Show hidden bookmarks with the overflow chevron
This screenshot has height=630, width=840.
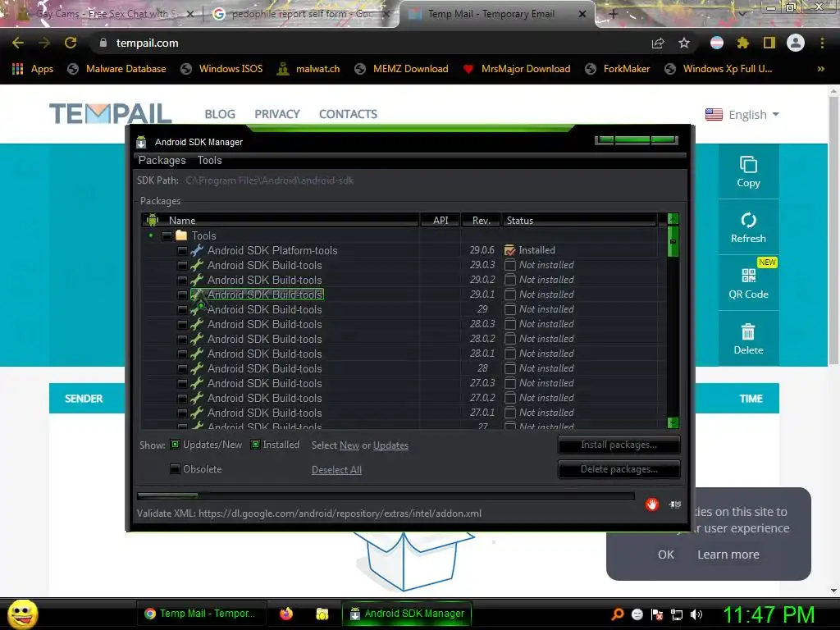(820, 69)
